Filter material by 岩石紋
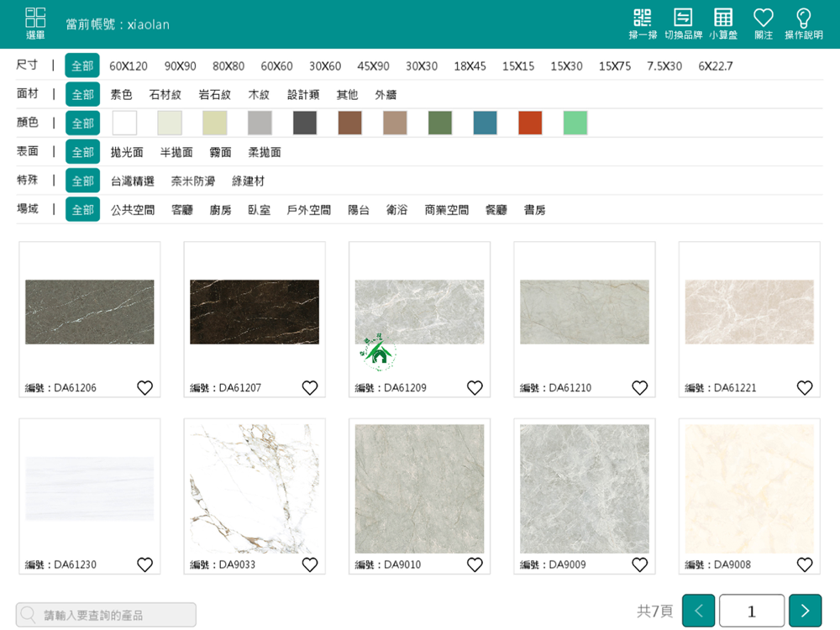This screenshot has height=630, width=840. tap(215, 95)
